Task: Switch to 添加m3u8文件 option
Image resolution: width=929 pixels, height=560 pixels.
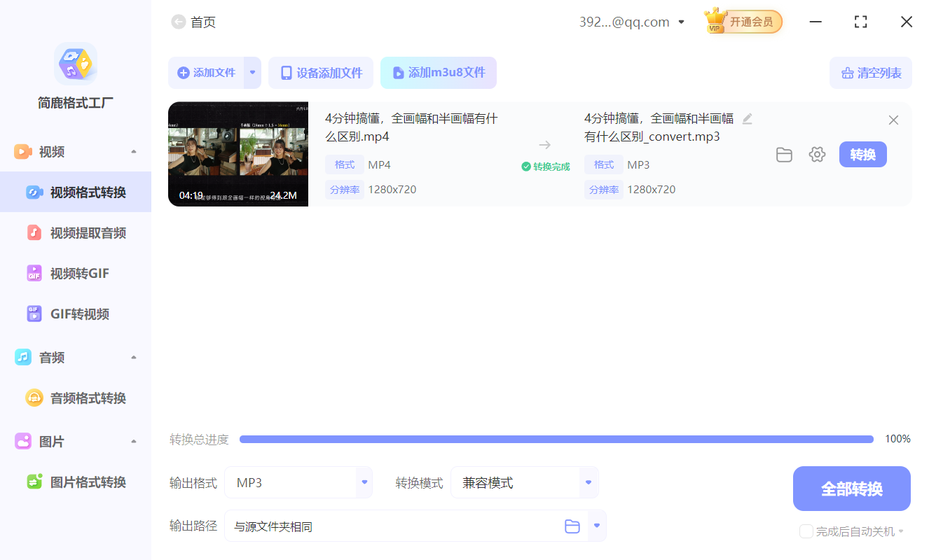Action: (x=439, y=73)
